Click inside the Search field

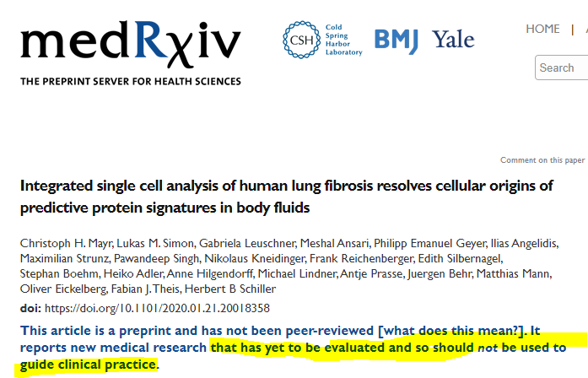tap(562, 67)
